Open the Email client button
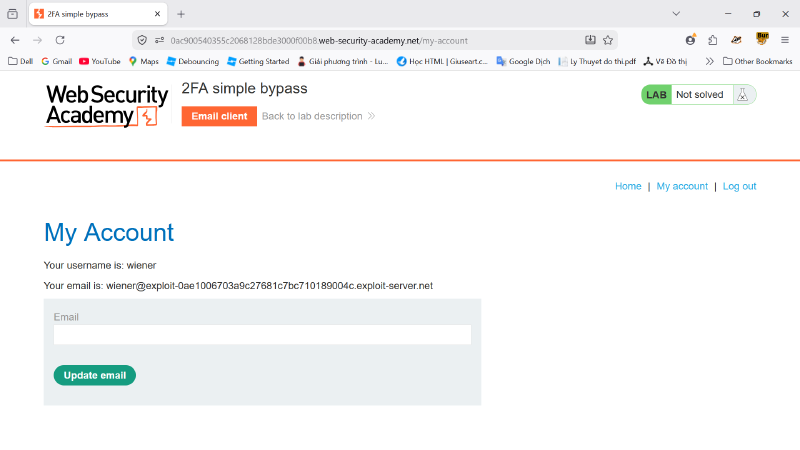The height and width of the screenshot is (450, 800). [219, 116]
